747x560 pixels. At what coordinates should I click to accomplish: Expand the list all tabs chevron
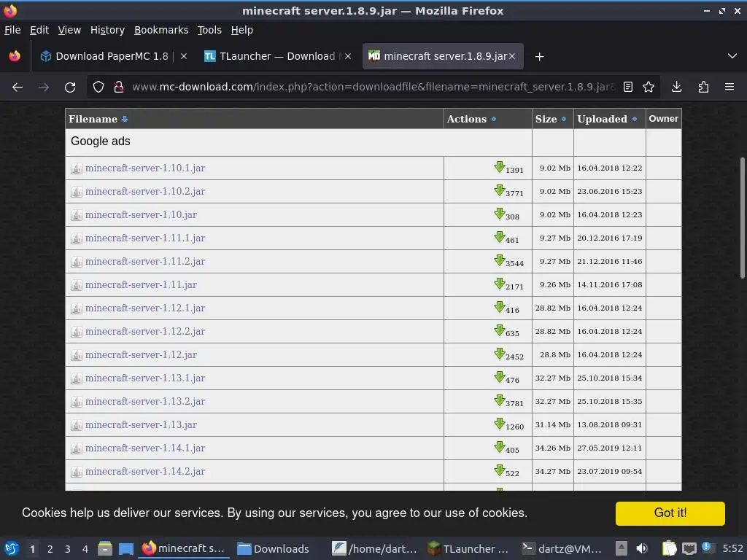click(732, 56)
